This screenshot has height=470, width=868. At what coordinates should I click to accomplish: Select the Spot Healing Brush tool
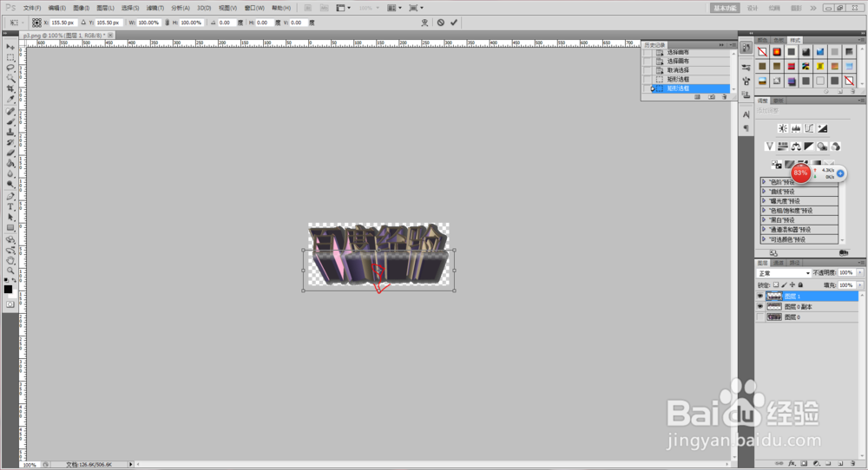tap(10, 111)
